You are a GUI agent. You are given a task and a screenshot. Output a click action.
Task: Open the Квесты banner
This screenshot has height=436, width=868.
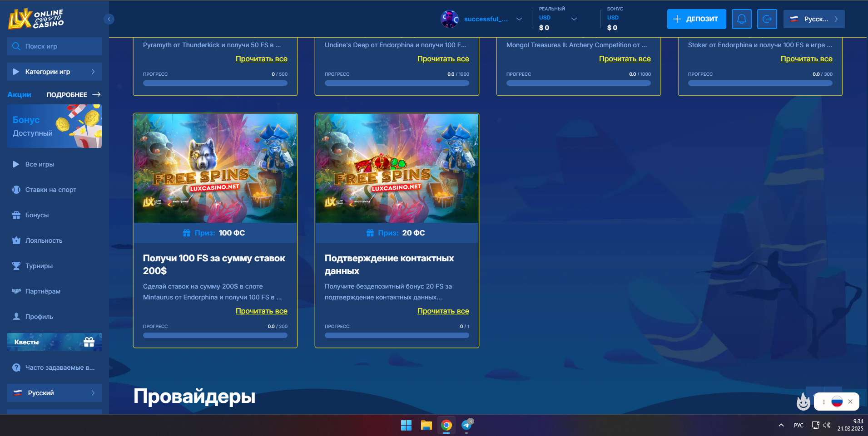pos(55,342)
